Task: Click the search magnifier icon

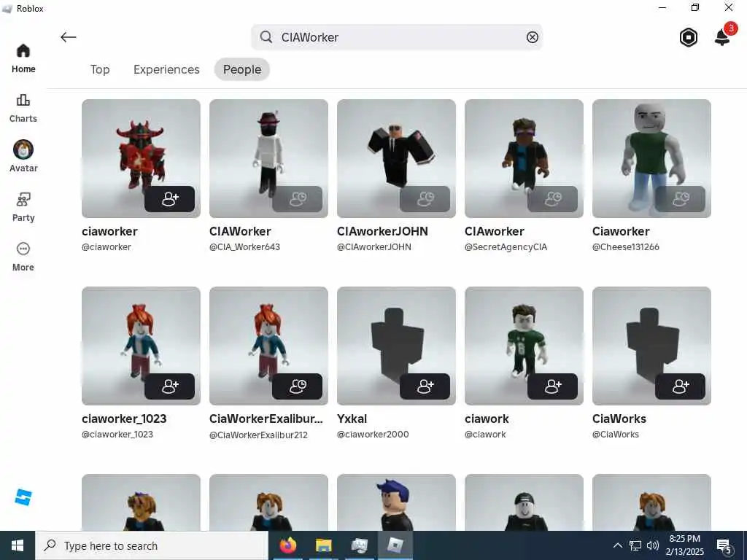Action: [x=266, y=37]
